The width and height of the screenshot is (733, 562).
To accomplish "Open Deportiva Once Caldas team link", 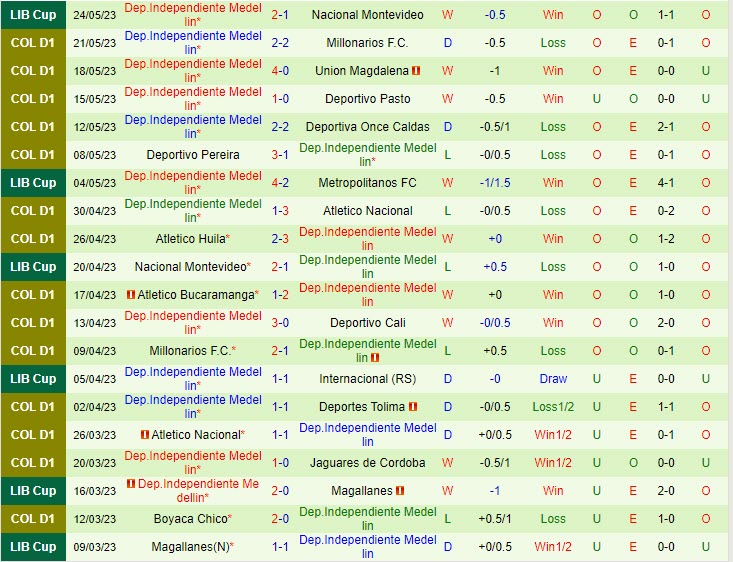I will [x=367, y=127].
